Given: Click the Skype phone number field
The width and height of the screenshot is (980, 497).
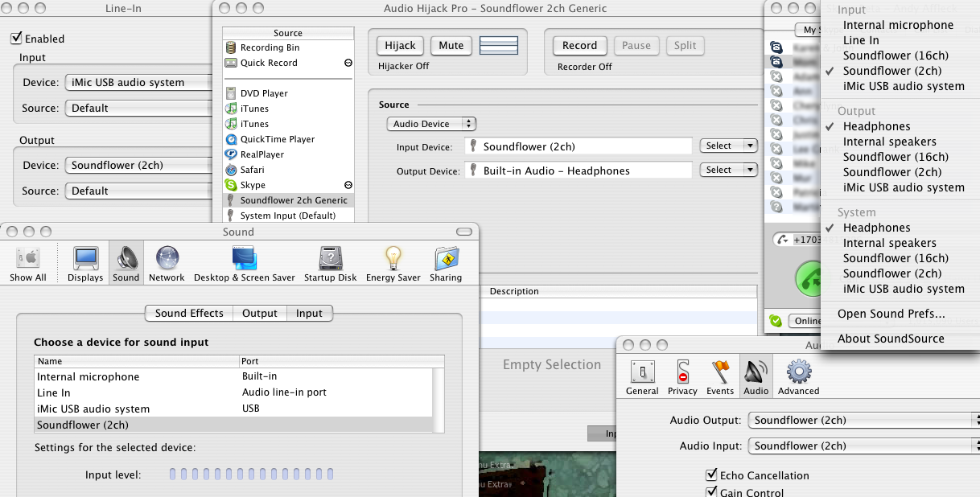Looking at the screenshot, I should [x=797, y=240].
